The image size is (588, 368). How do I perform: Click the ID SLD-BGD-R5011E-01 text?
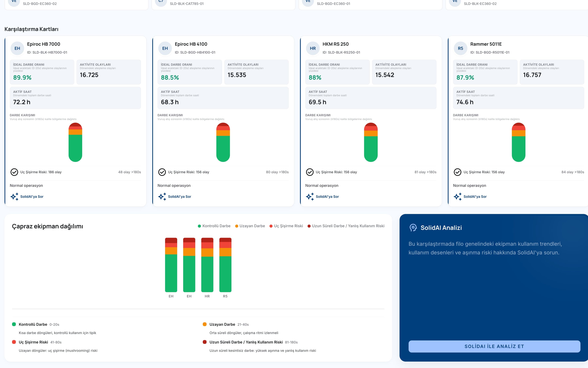(x=490, y=52)
